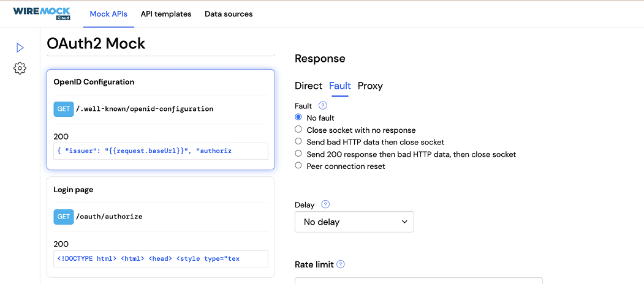Click the issuer JSON response preview
Viewport: 644px width, 284px height.
click(x=161, y=151)
